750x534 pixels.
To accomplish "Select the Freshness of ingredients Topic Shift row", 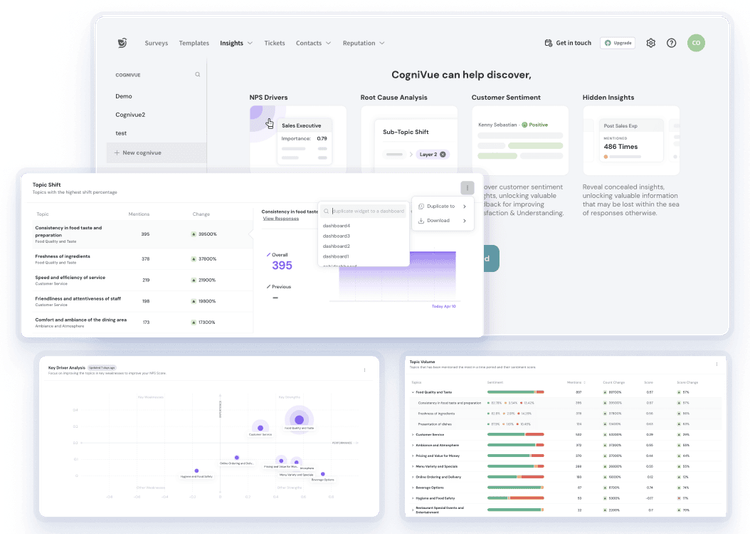I will 143,259.
